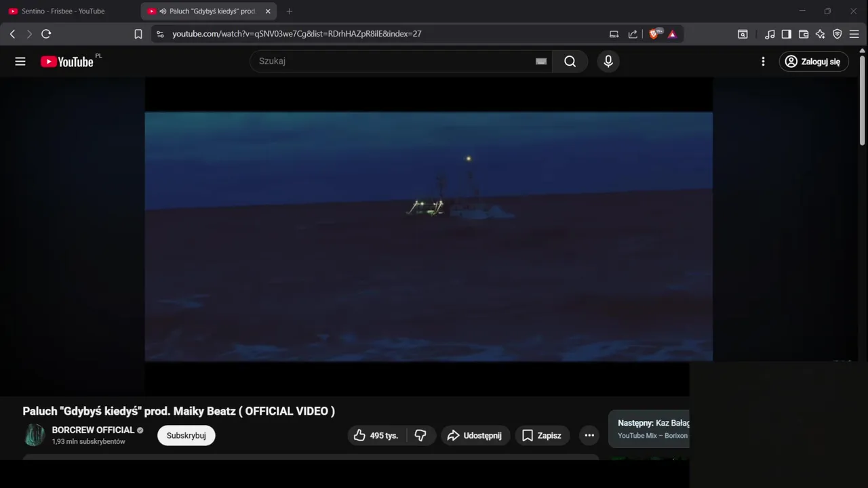The height and width of the screenshot is (488, 868).
Task: Install app / cast screen icon in address bar
Action: coord(614,34)
